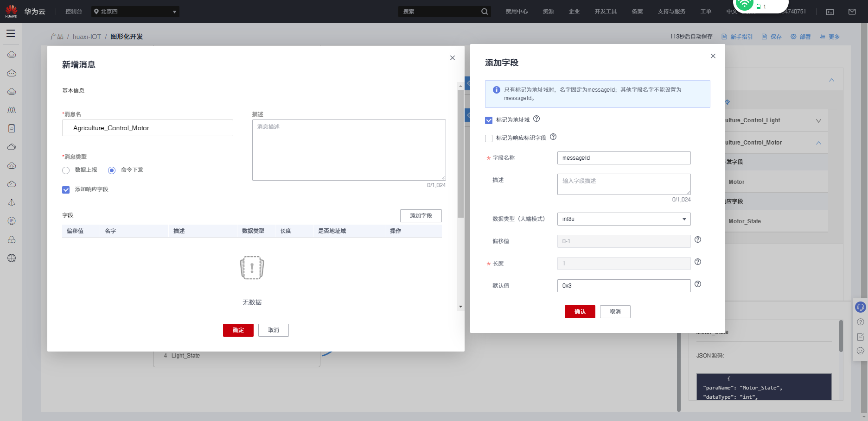The width and height of the screenshot is (868, 421).
Task: Click the 新增消息 dialog vertical scrollbar
Action: [460, 153]
